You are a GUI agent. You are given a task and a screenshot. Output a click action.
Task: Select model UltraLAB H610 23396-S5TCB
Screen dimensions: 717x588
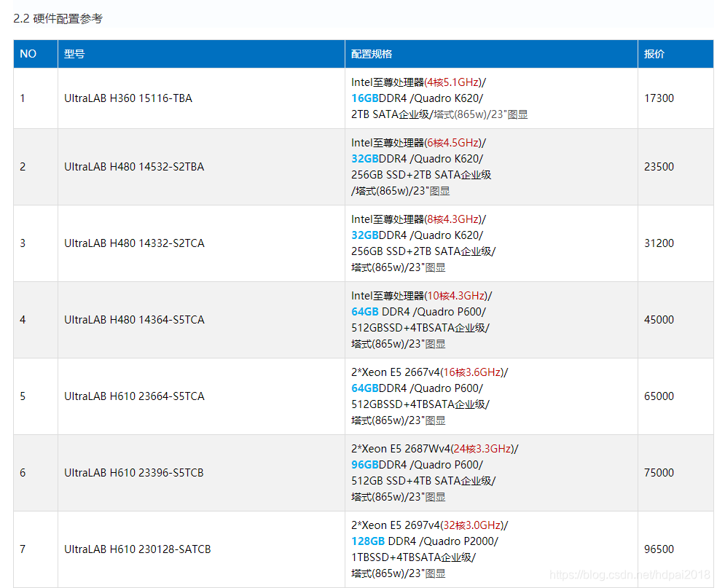pos(133,473)
